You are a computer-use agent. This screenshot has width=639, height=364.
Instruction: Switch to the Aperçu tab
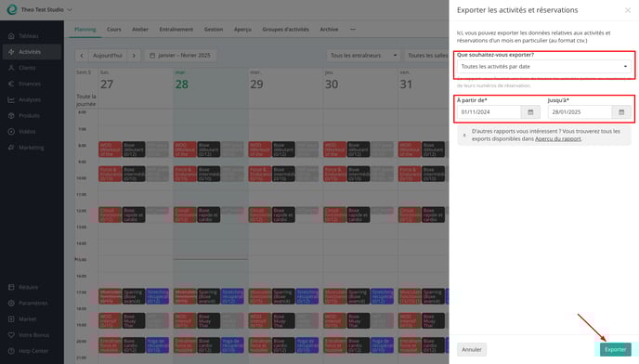click(x=242, y=30)
